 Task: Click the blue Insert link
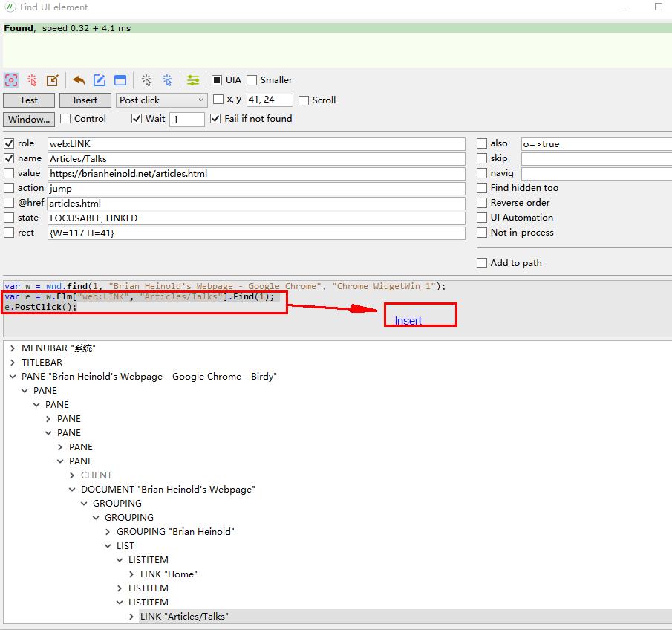pos(408,321)
